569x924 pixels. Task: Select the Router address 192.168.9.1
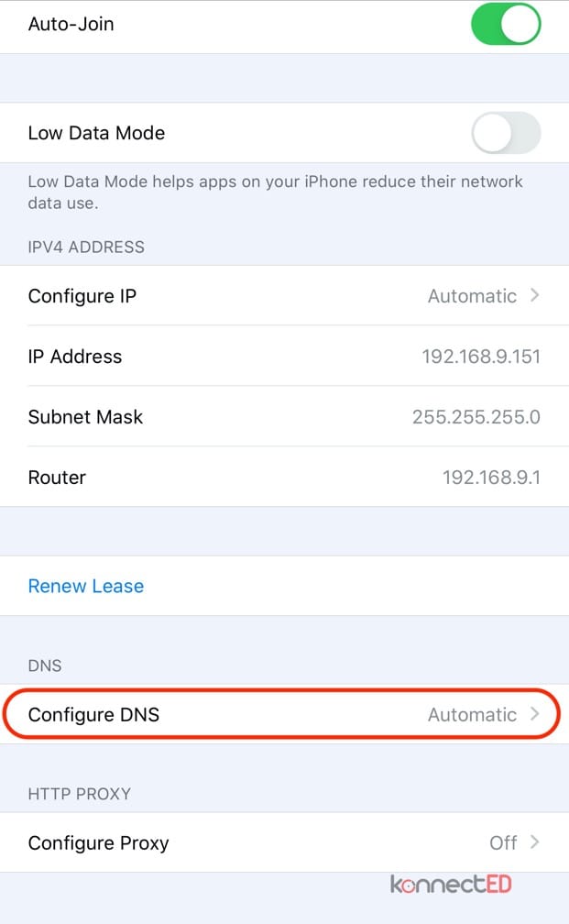[492, 478]
